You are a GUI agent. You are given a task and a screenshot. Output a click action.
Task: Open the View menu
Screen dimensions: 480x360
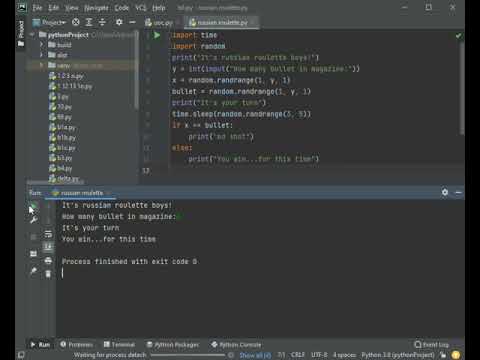coord(72,8)
